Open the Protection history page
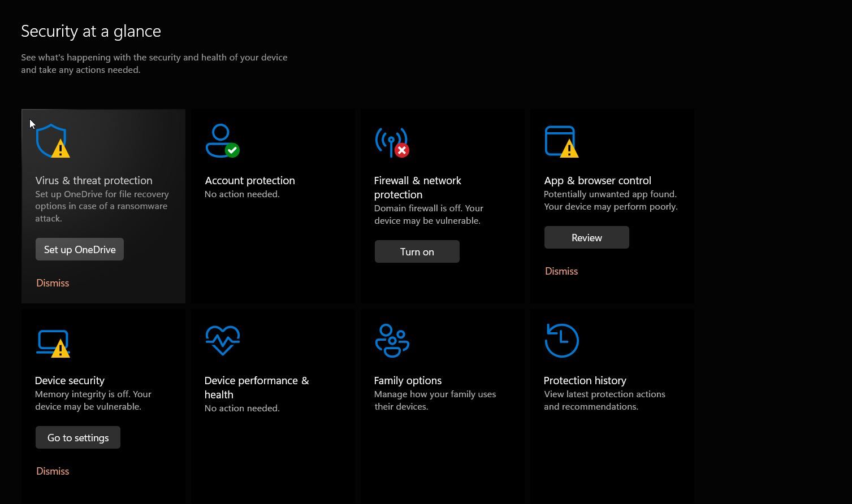The width and height of the screenshot is (852, 504). (585, 380)
